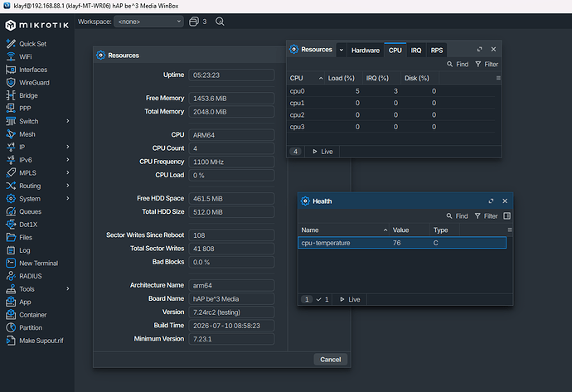
Task: Switch to the CPU tab
Action: (x=395, y=50)
